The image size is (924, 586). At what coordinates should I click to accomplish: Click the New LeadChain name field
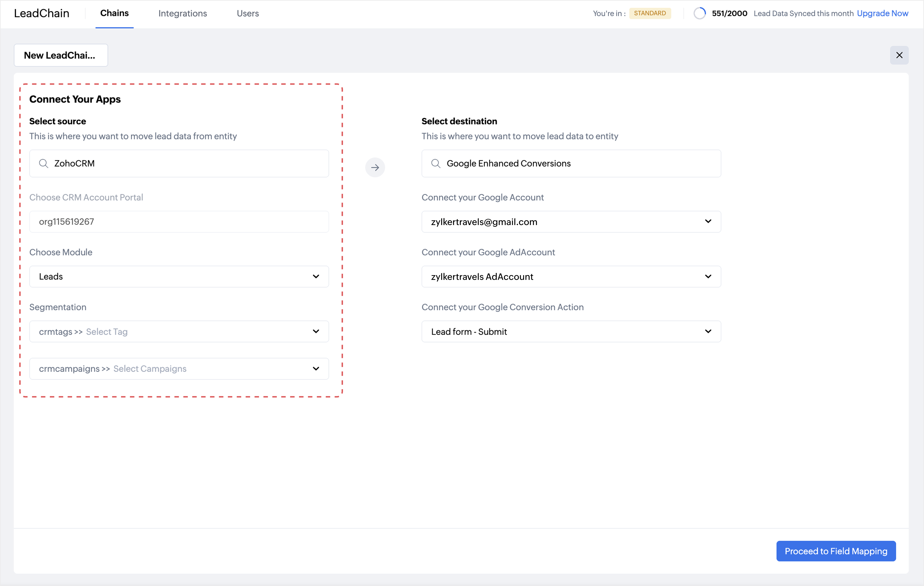(61, 55)
